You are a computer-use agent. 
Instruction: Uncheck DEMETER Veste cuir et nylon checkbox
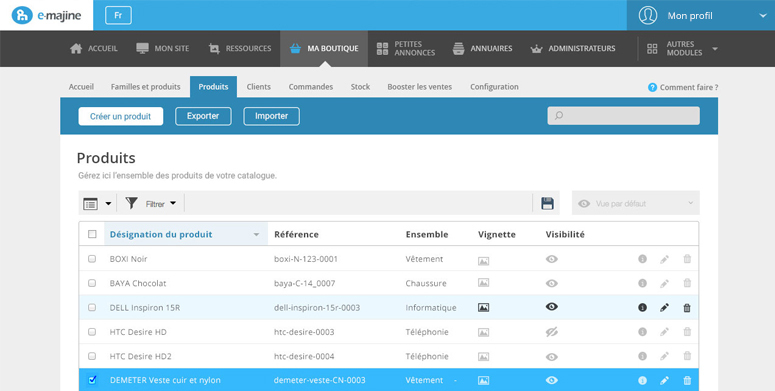92,380
